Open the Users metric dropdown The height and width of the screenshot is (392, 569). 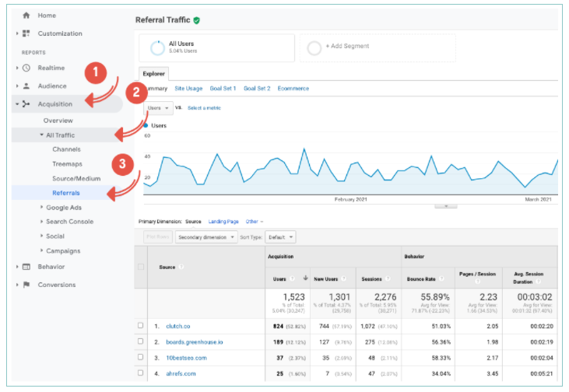(x=158, y=108)
